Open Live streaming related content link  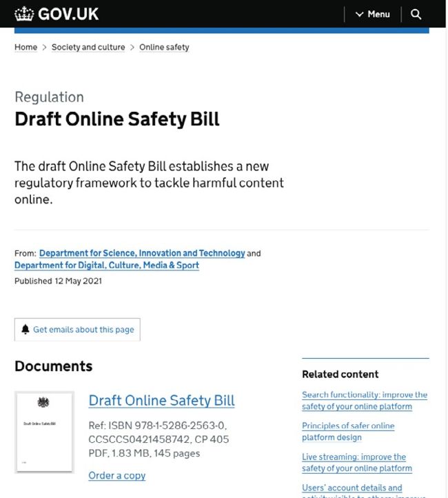pos(357,462)
